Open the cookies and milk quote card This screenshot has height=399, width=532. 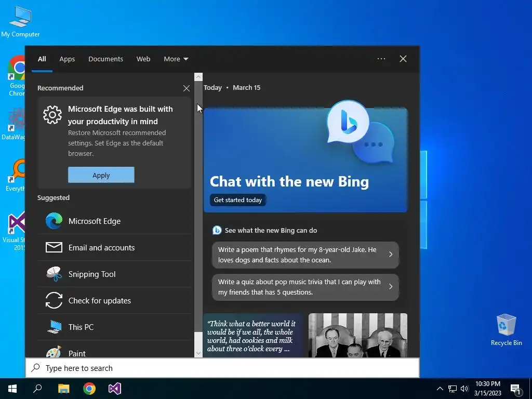(x=253, y=335)
